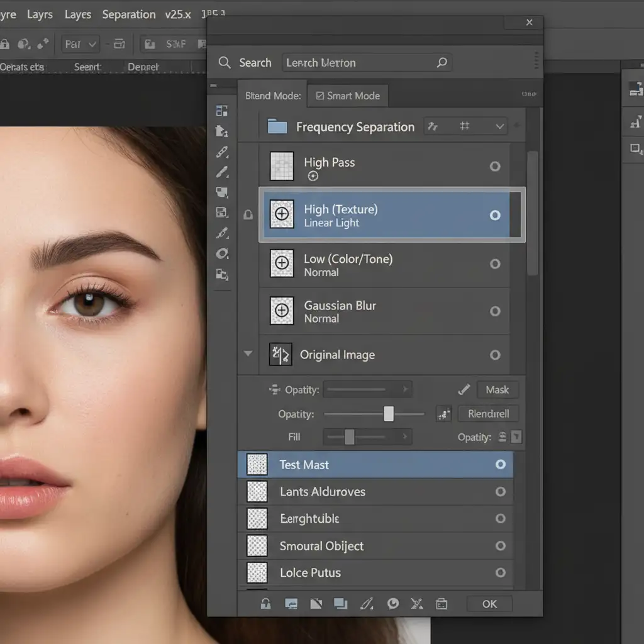
Task: Click the Fill slider handle
Action: click(350, 436)
